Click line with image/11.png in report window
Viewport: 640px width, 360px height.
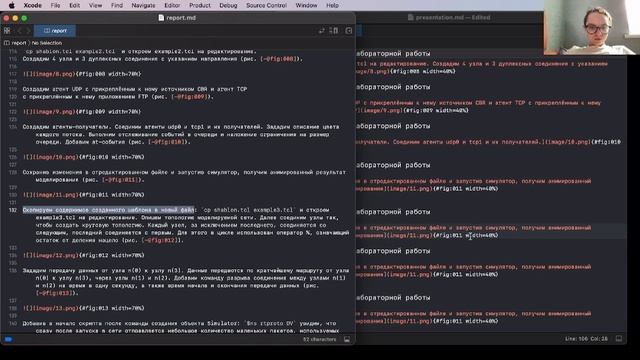coord(83,195)
